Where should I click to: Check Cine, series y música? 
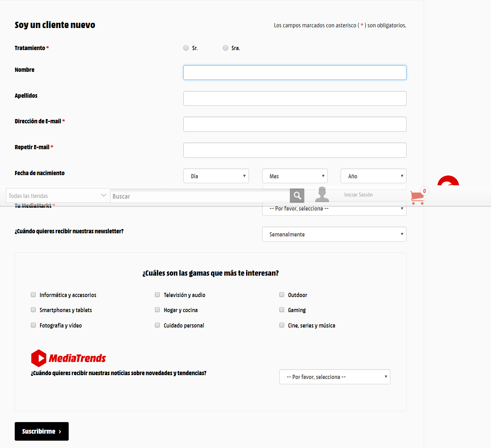point(282,325)
